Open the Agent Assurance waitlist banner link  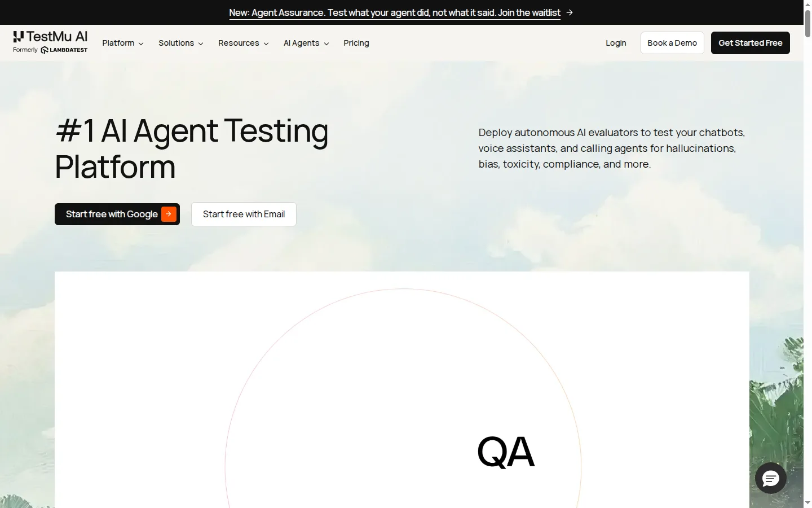395,12
